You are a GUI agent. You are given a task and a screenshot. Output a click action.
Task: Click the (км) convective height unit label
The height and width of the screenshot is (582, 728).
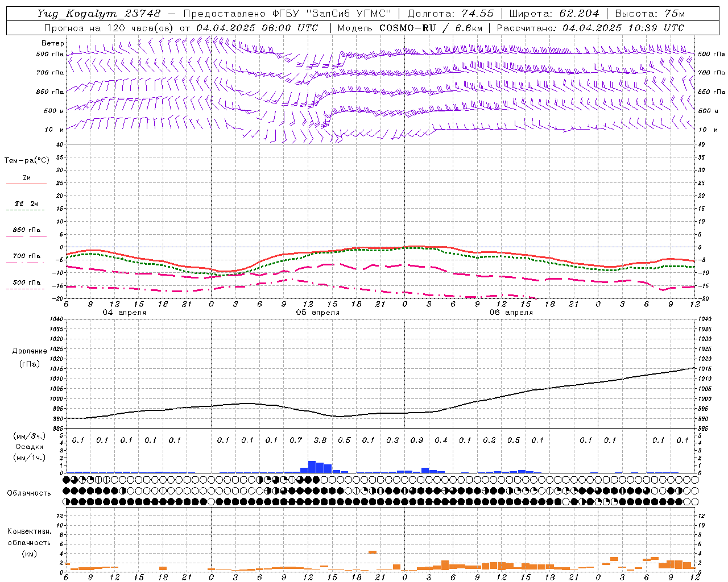[29, 554]
